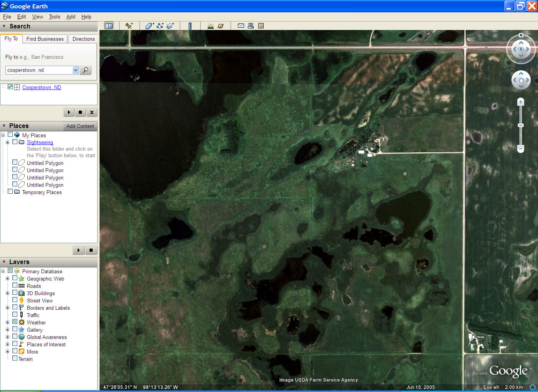538x392 pixels.
Task: Expand the Geographic Web layer node
Action: coord(7,278)
